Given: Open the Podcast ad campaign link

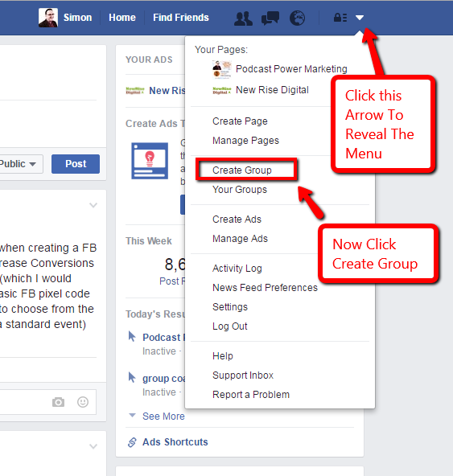Looking at the screenshot, I should click(163, 337).
